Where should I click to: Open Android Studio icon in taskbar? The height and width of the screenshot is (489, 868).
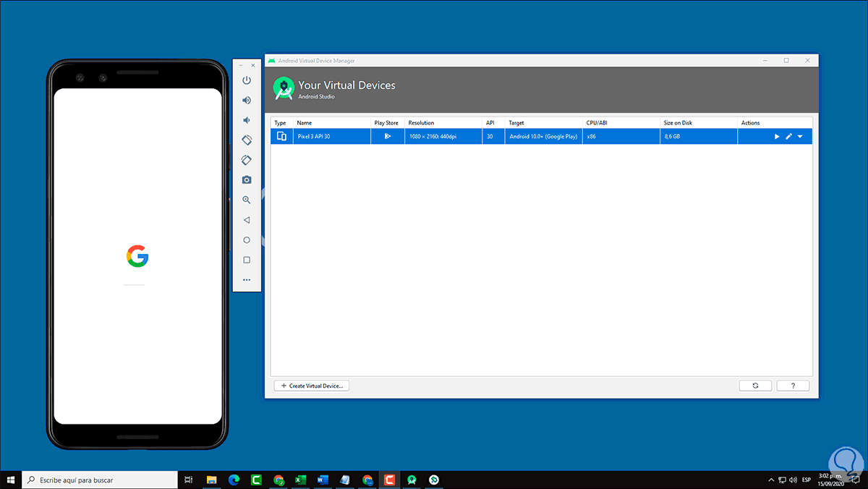tap(412, 479)
